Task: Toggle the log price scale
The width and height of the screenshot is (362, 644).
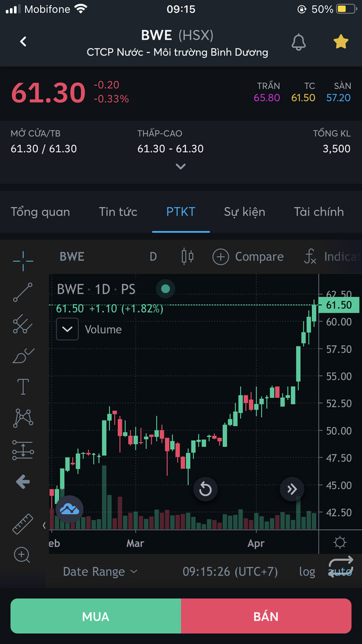Action: click(307, 572)
